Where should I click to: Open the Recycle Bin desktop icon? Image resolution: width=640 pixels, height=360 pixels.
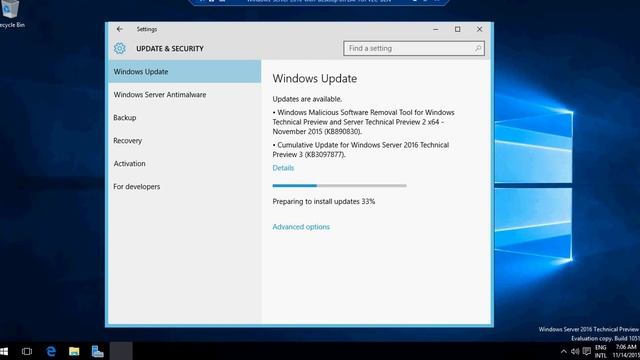10,13
